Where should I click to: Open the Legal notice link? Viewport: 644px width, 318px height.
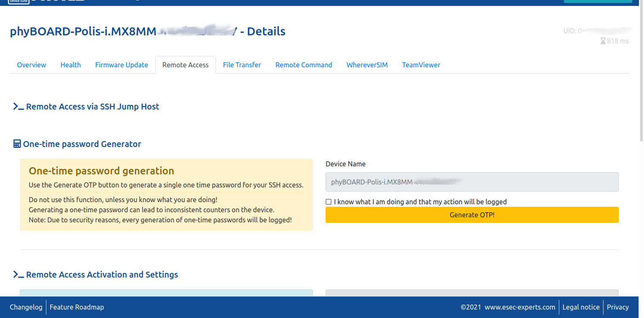coord(581,307)
